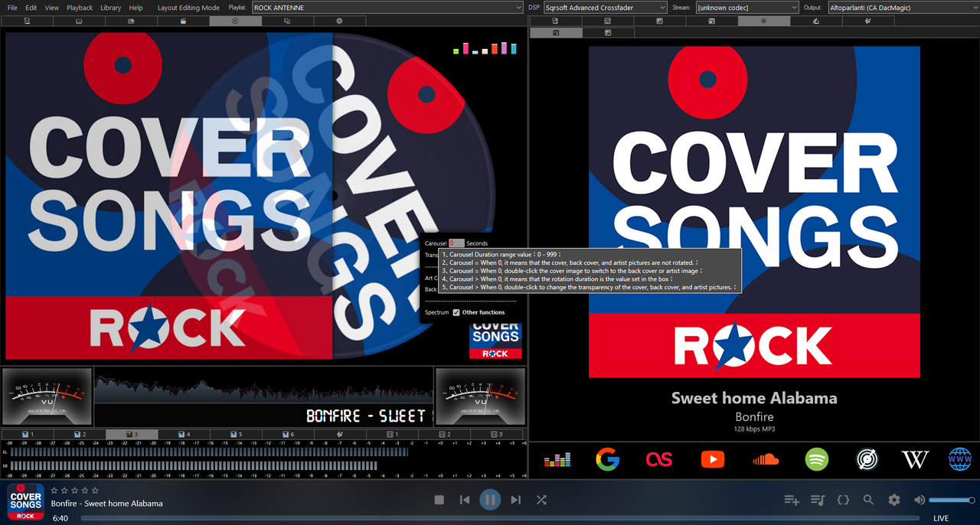Open the search magnifier icon
The height and width of the screenshot is (525, 980).
pyautogui.click(x=868, y=500)
